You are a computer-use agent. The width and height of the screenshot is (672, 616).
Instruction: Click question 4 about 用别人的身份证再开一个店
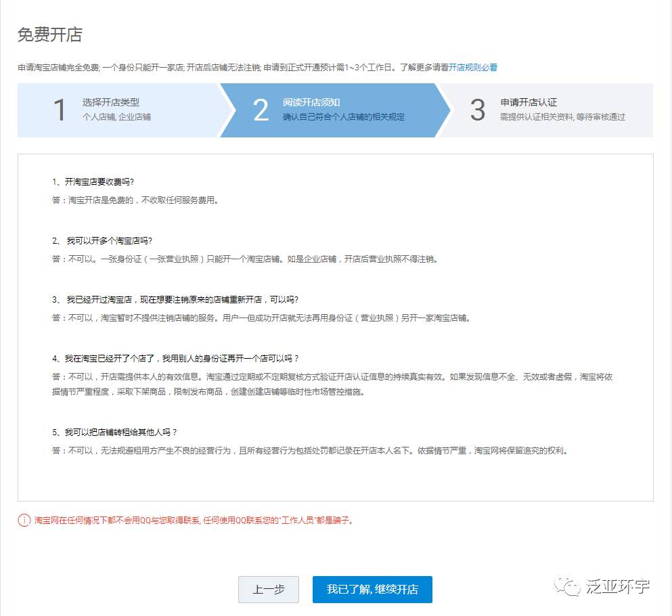click(175, 358)
